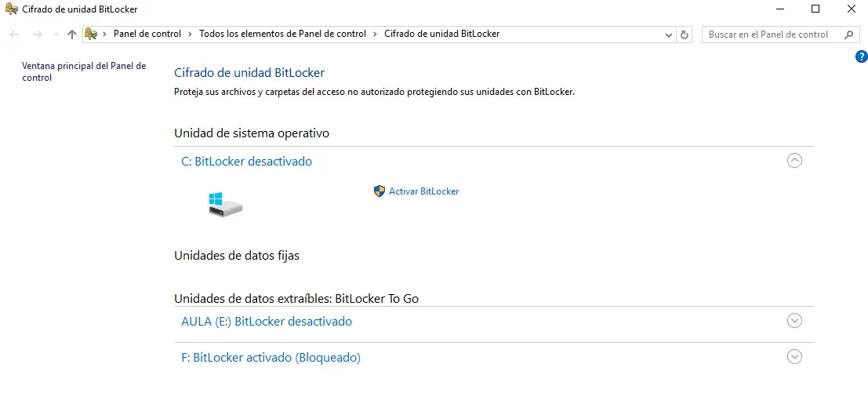Click the F: BitLocker activado (Bloqueado) link
This screenshot has width=868, height=404.
coord(271,358)
